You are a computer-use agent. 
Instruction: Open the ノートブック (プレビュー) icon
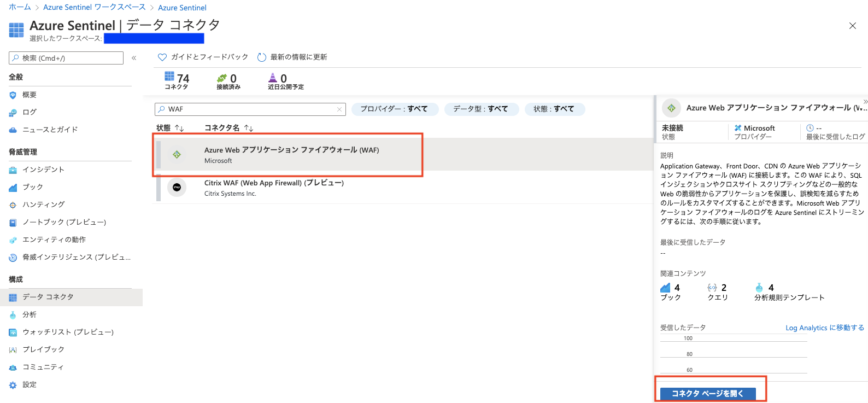(13, 223)
